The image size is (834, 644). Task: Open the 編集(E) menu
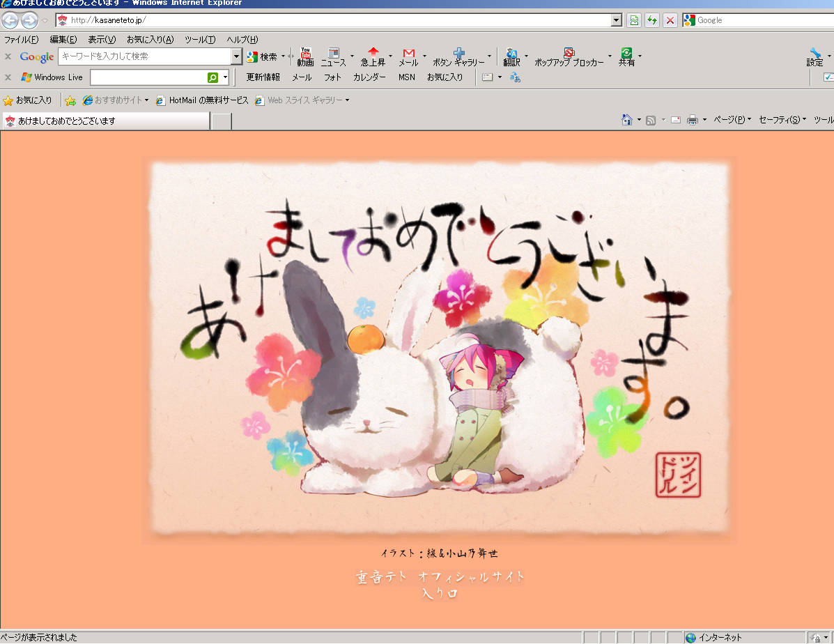[x=63, y=40]
